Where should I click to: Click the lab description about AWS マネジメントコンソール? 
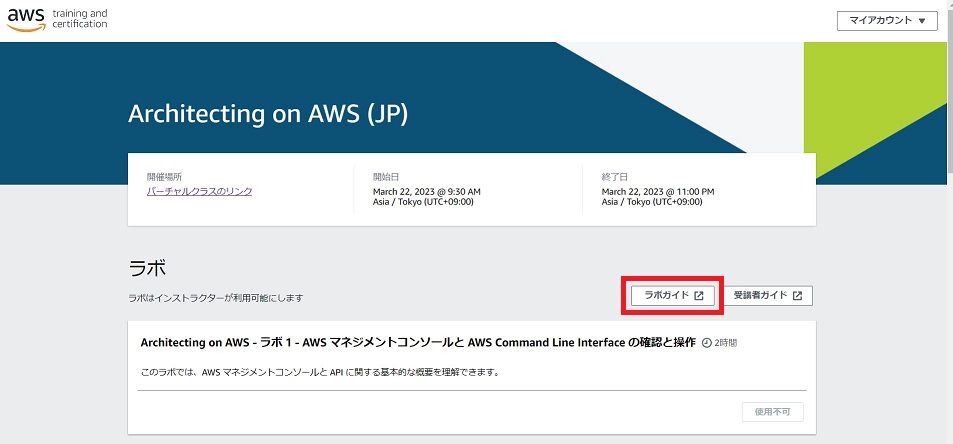click(319, 372)
